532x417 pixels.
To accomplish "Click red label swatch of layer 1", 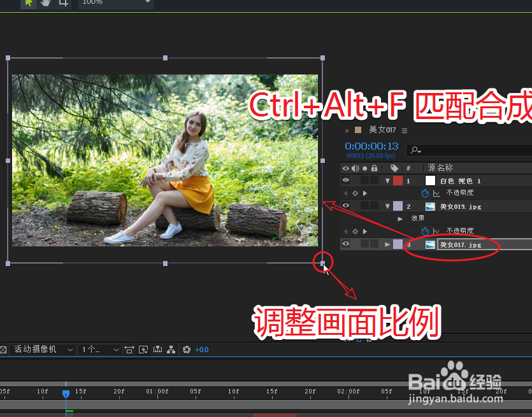I will [x=398, y=180].
